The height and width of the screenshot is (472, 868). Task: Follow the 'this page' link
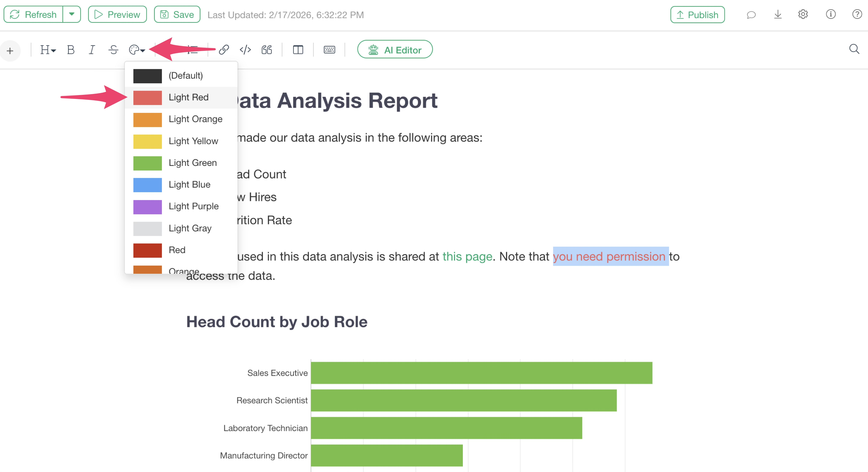click(467, 257)
